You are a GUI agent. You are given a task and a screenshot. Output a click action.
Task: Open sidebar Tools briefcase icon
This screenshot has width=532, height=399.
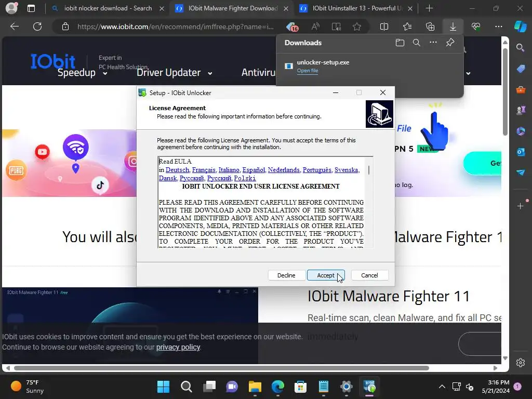[x=521, y=89]
